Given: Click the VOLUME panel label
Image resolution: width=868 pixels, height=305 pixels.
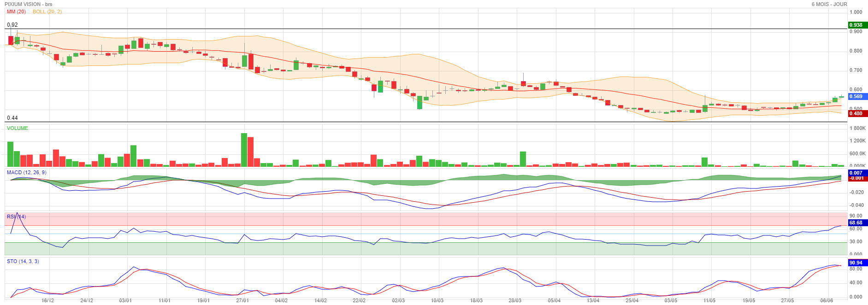Looking at the screenshot, I should click(18, 128).
